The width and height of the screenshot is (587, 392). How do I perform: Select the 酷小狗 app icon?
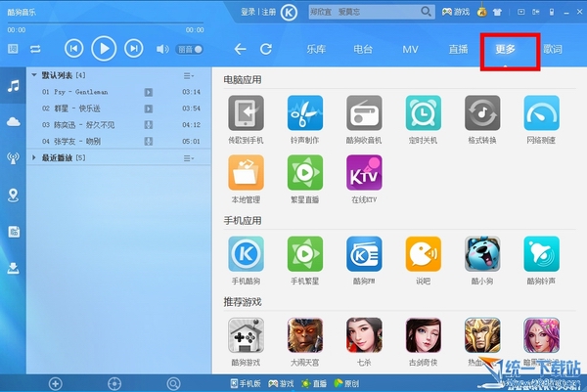click(x=482, y=254)
